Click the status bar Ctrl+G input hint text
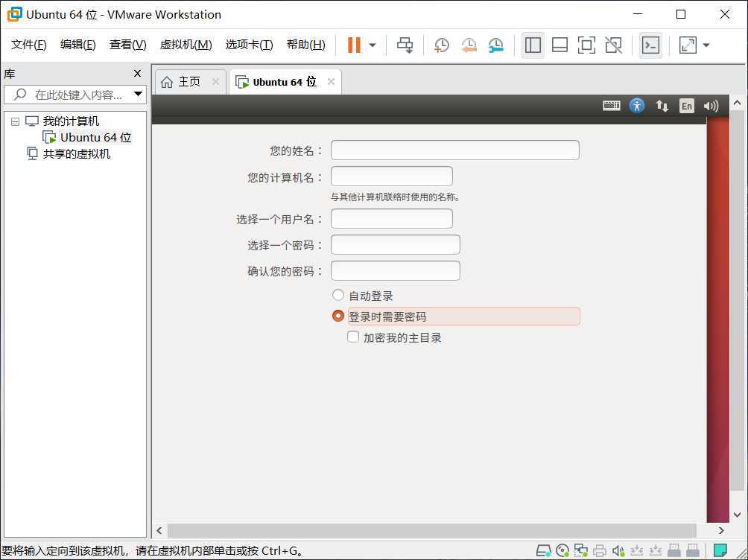Screen dimensions: 748x560 click(153, 551)
